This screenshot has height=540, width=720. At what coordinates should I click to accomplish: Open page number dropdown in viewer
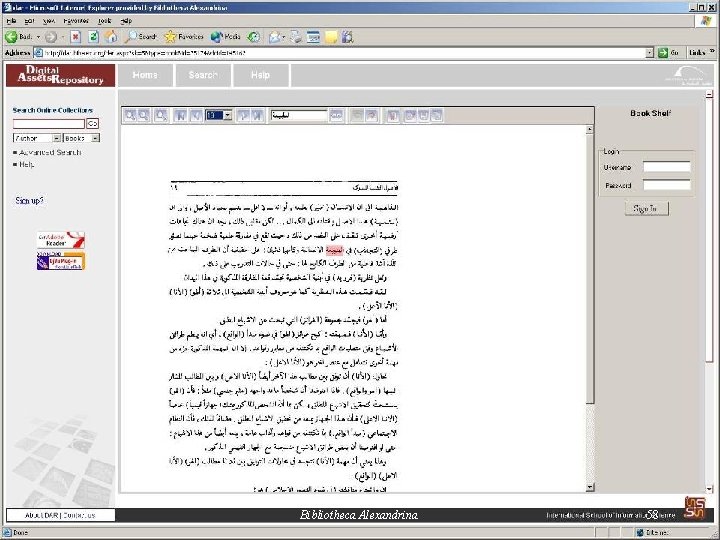(x=228, y=115)
